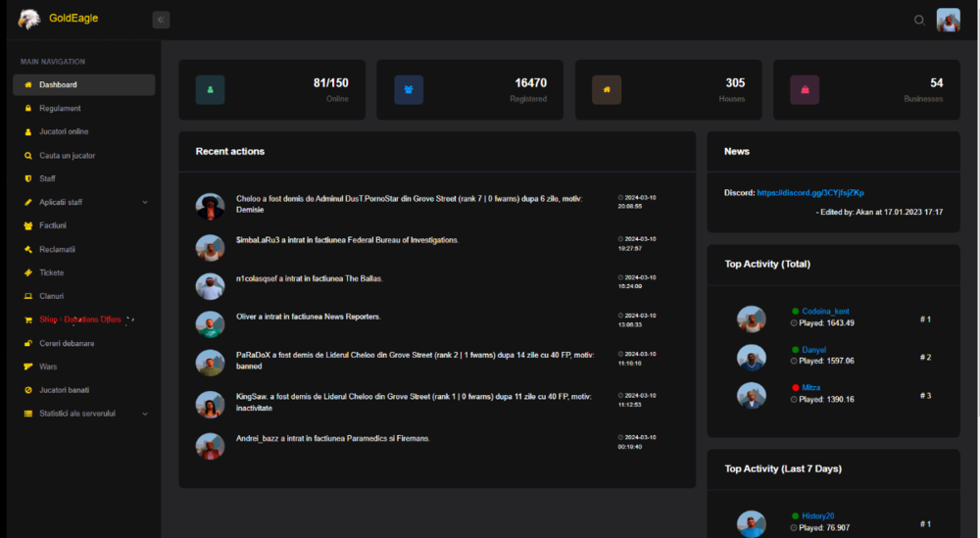Open Codeina_kent player profile link
Image resolution: width=980 pixels, height=538 pixels.
pos(825,312)
